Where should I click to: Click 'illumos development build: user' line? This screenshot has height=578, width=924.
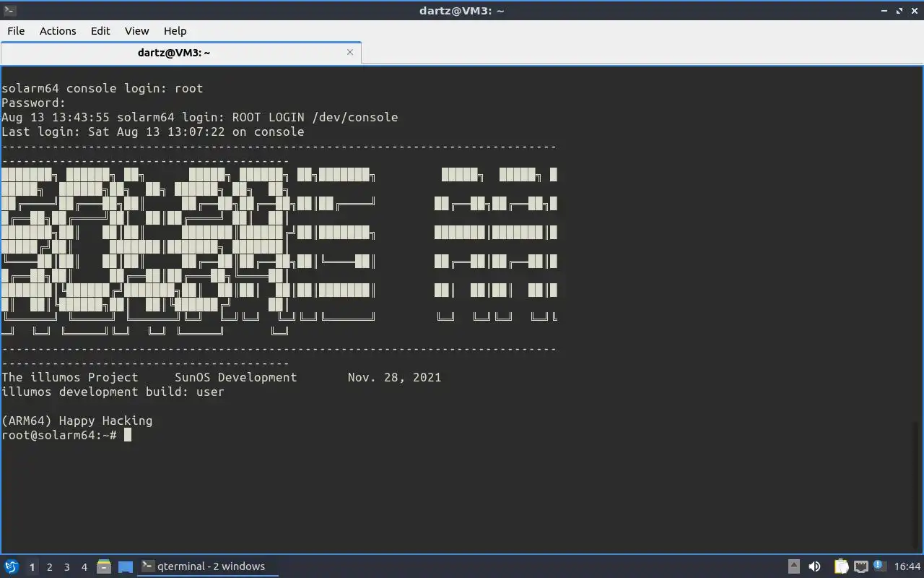coord(113,392)
